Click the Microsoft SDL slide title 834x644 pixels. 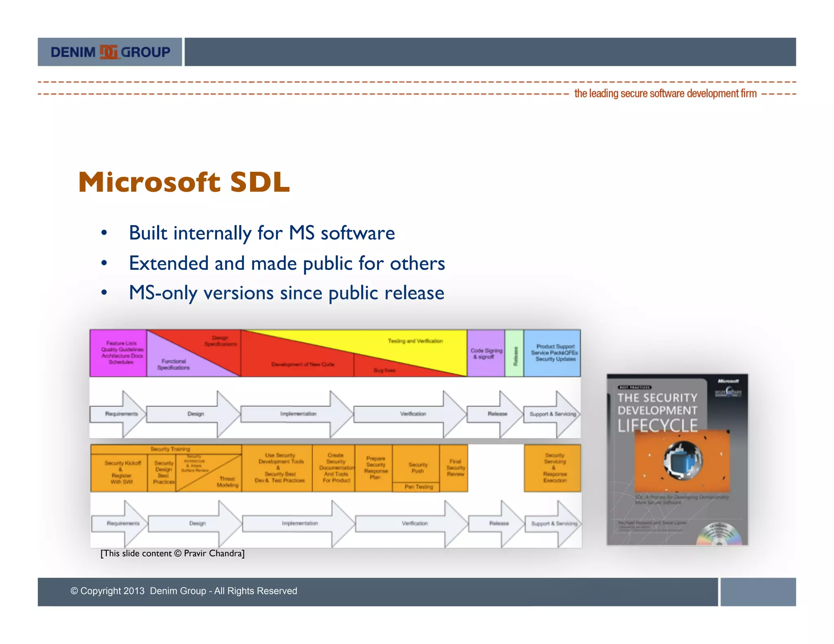click(184, 182)
